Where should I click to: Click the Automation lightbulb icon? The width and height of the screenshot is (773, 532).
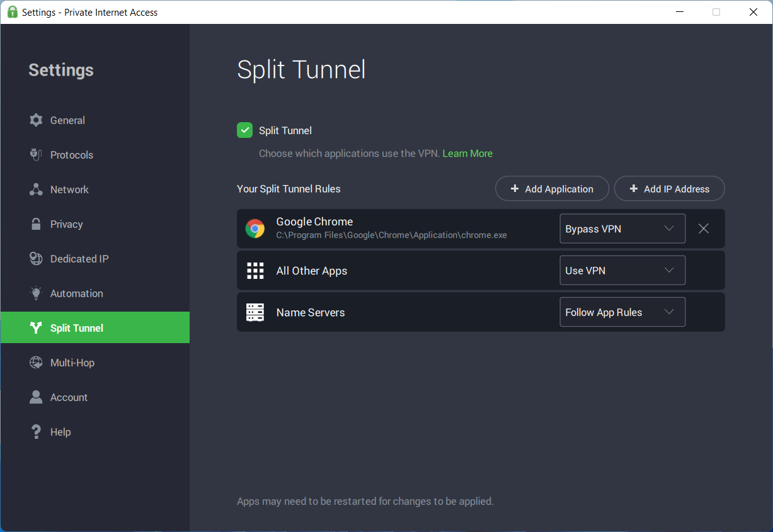click(x=37, y=293)
